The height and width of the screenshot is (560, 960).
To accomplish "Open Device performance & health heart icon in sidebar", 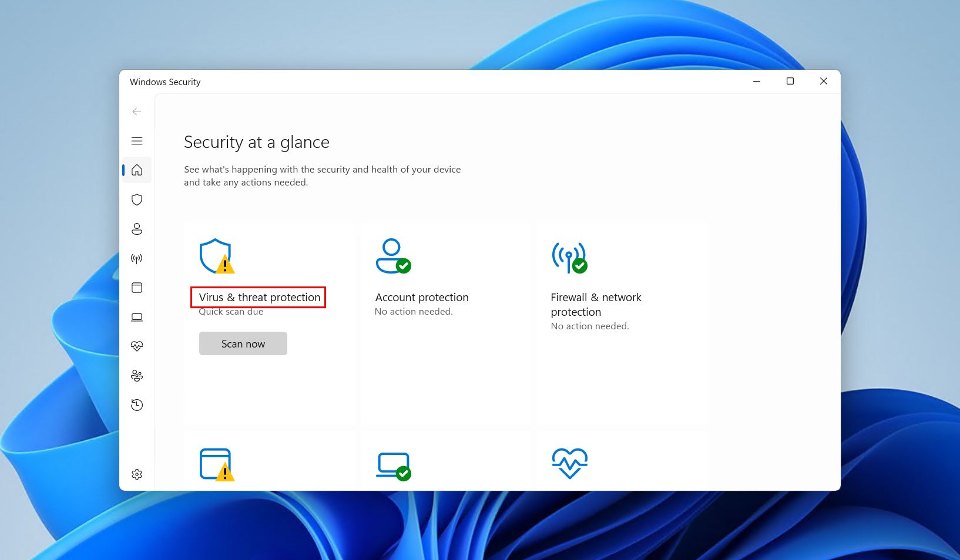I will (x=137, y=346).
